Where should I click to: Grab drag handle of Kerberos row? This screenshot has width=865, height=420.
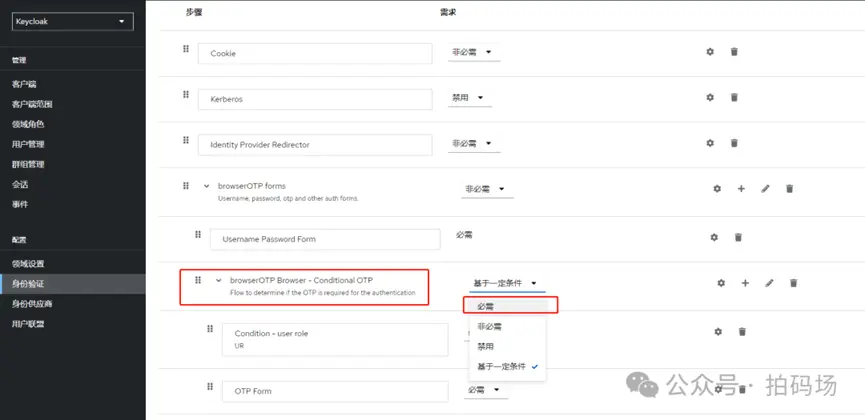[x=186, y=94]
